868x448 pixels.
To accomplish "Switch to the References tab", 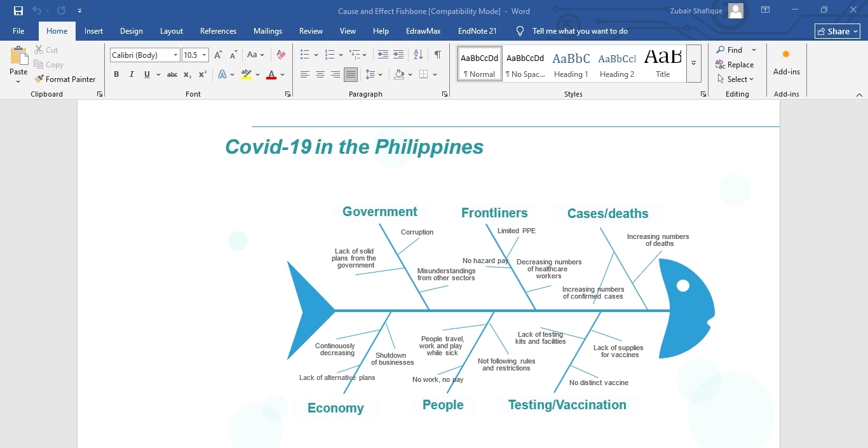I will (x=218, y=31).
